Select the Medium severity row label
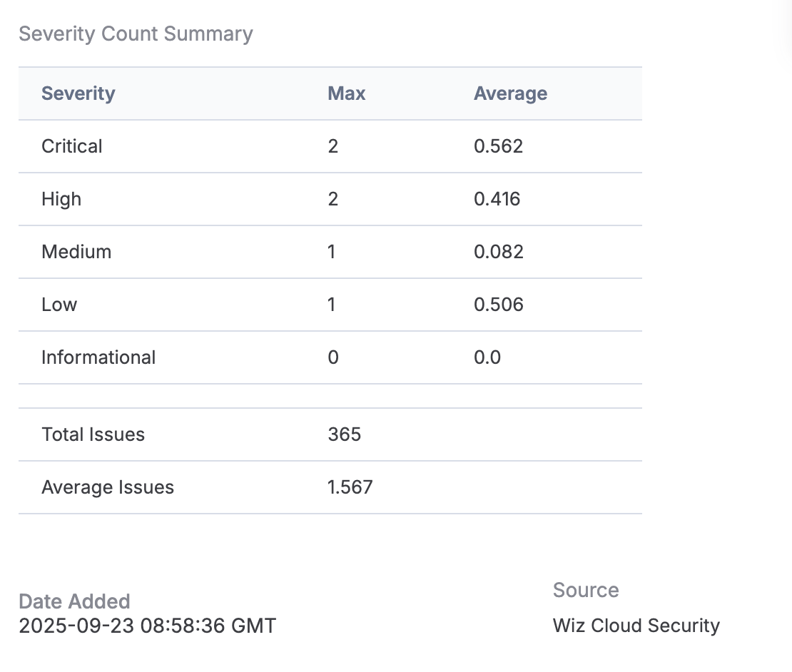 click(x=76, y=252)
